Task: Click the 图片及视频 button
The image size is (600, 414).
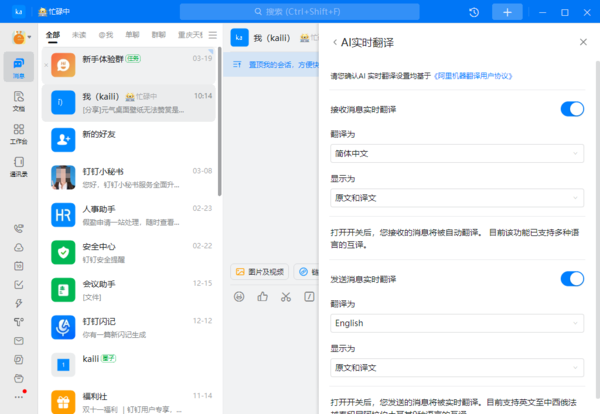Action: 260,271
